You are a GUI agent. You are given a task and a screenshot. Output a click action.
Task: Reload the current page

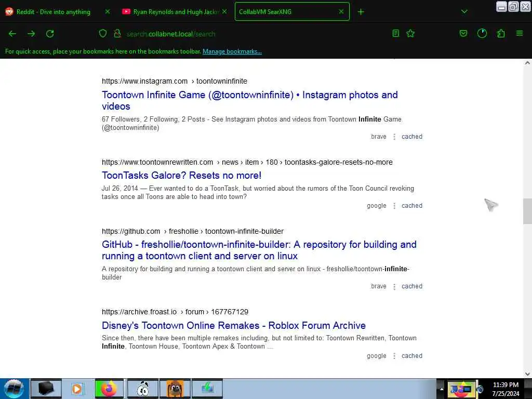coord(50,34)
